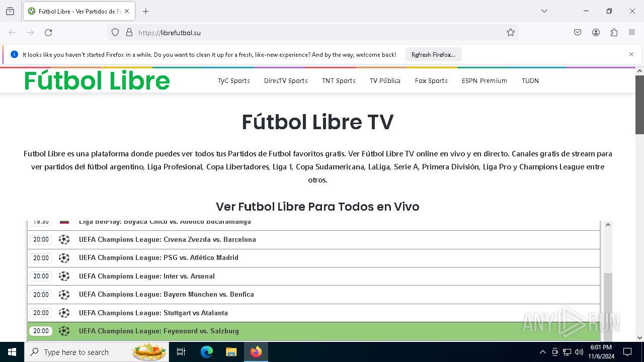Open TUDN channel

pos(530,80)
